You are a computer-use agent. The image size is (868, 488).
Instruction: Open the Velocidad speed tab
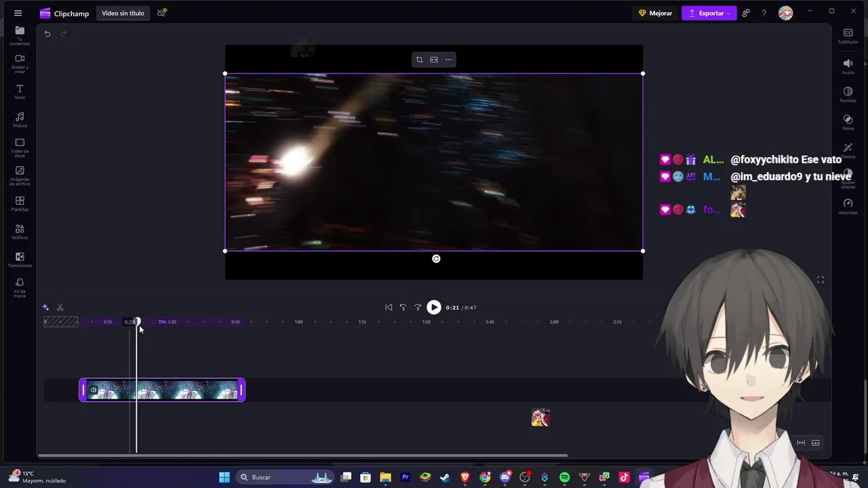tap(848, 207)
